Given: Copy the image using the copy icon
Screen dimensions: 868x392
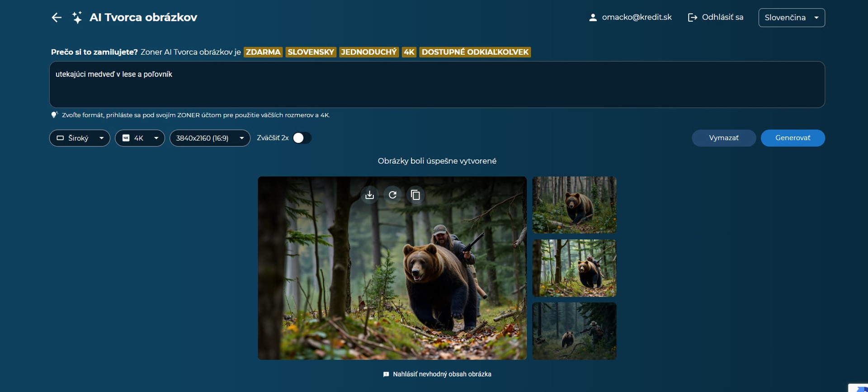Looking at the screenshot, I should click(x=415, y=195).
